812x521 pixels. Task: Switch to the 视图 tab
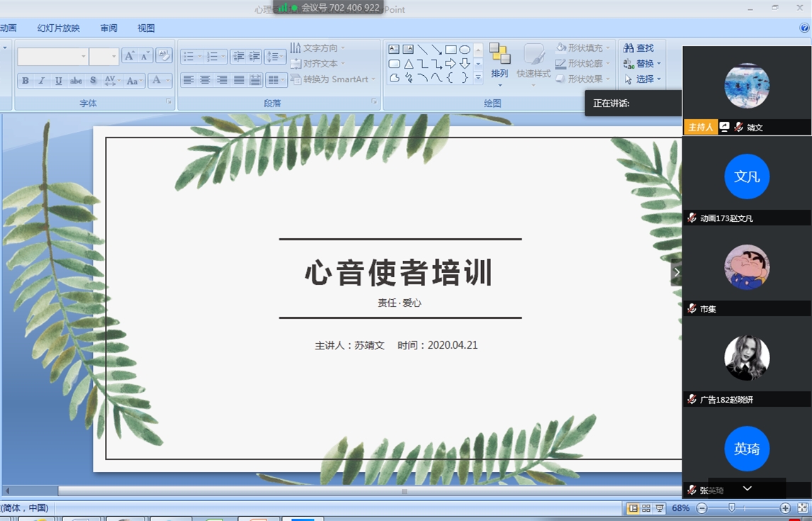[146, 28]
